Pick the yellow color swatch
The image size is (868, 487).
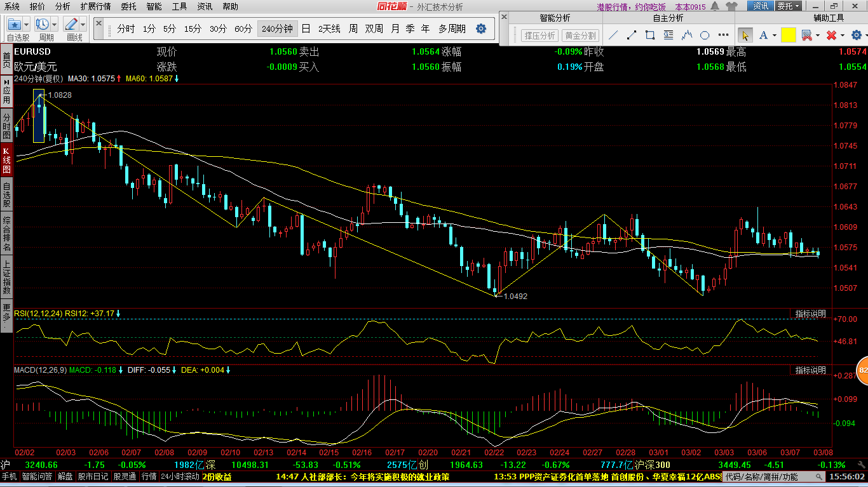click(x=788, y=35)
